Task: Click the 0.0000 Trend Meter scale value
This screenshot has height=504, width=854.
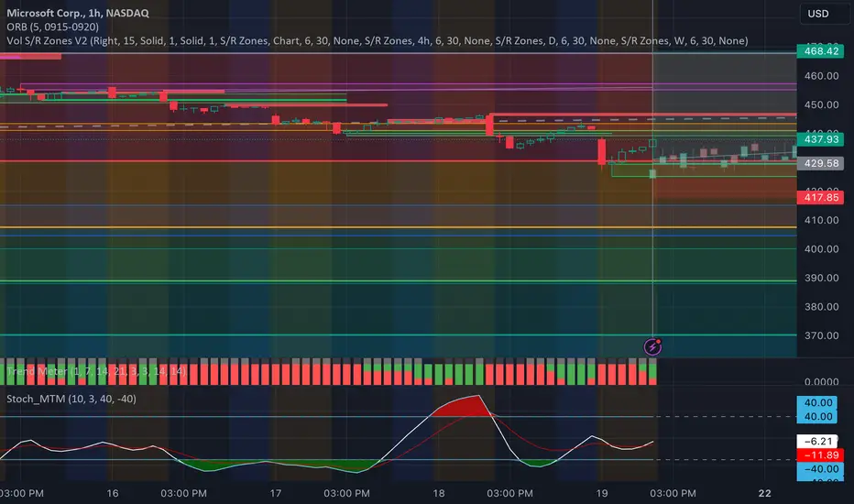Action: point(821,382)
